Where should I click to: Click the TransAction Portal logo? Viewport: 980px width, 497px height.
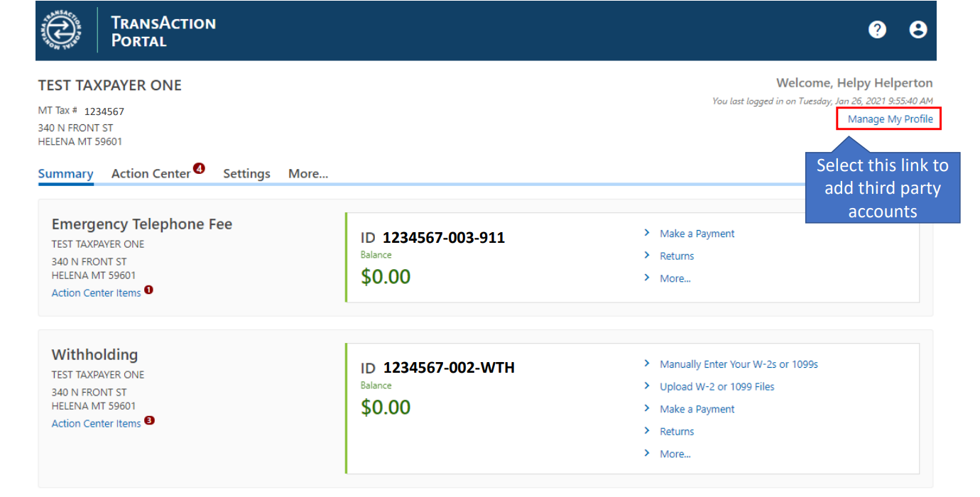pyautogui.click(x=61, y=31)
